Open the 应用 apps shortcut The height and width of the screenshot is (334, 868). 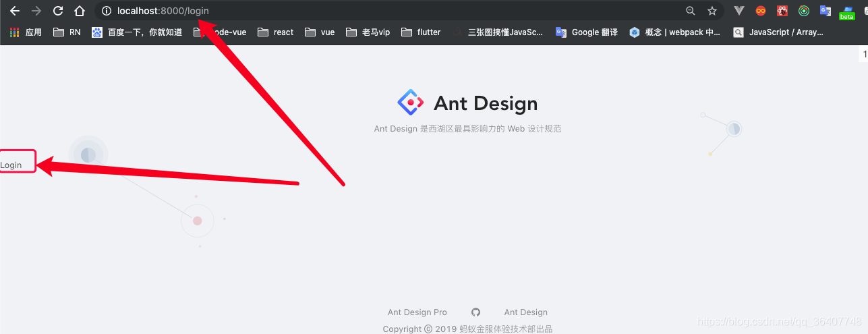coord(26,32)
